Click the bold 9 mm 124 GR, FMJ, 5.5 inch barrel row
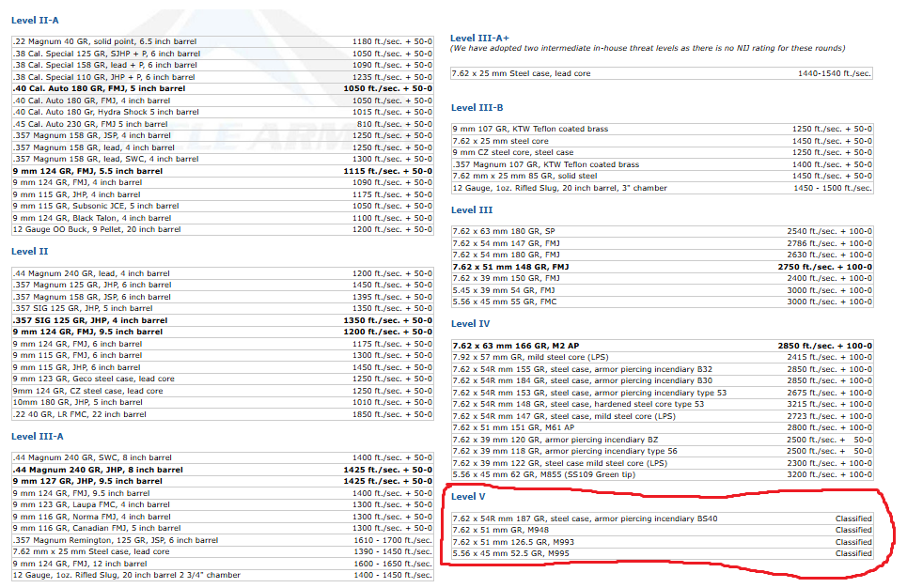The image size is (907, 588). [223, 171]
